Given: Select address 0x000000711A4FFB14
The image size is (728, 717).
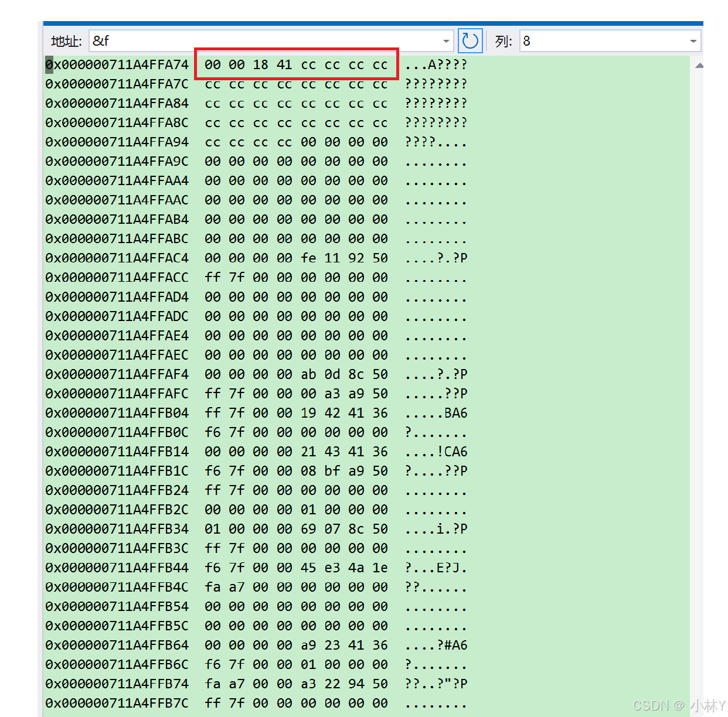Looking at the screenshot, I should click(117, 451).
